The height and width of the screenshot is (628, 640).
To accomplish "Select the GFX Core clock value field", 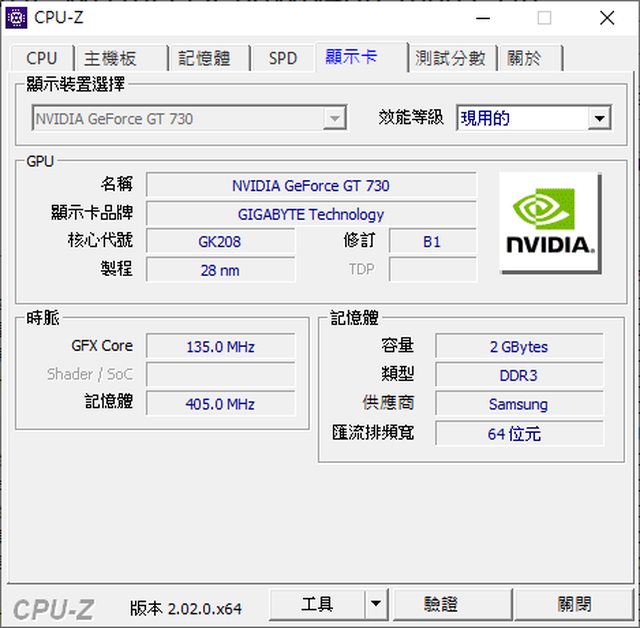I will 220,347.
